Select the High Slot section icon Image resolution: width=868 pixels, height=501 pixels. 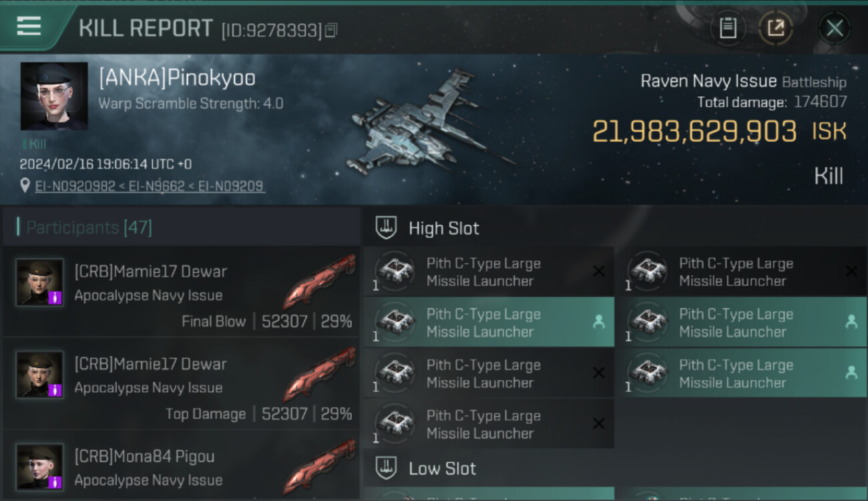(x=386, y=228)
